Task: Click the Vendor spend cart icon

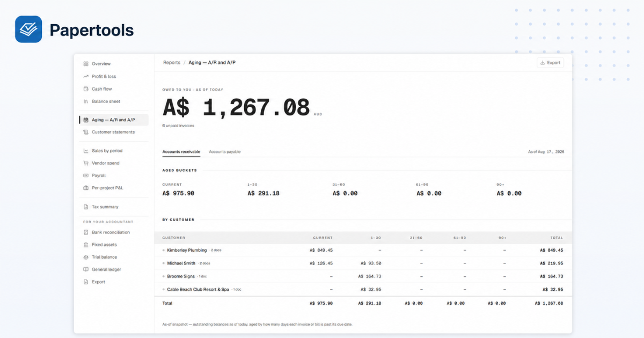Action: click(x=86, y=163)
